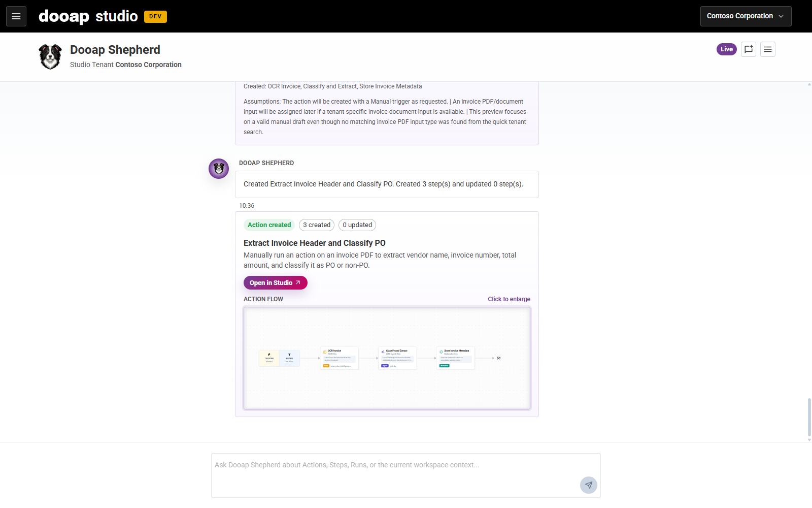Click the 10:36 message timestamp
This screenshot has width=812, height=508.
point(247,206)
